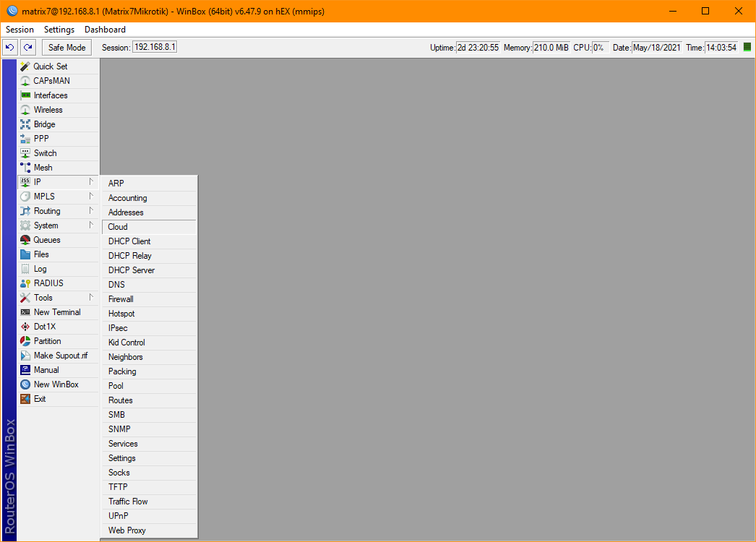
Task: Open Traffic Flow entry
Action: (149, 502)
